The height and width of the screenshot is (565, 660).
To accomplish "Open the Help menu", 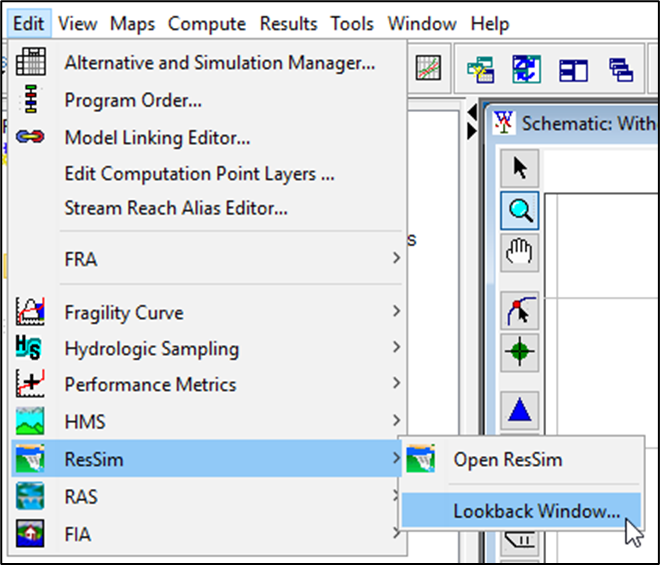I will tap(490, 24).
